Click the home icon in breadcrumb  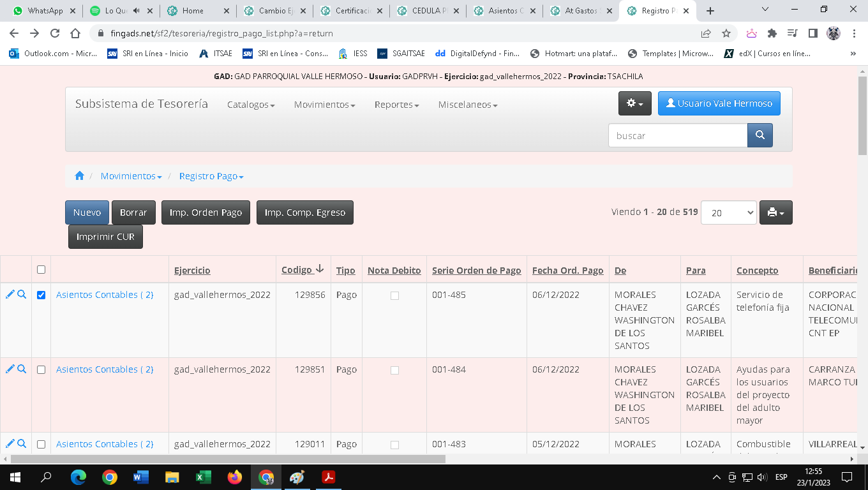[x=79, y=176]
